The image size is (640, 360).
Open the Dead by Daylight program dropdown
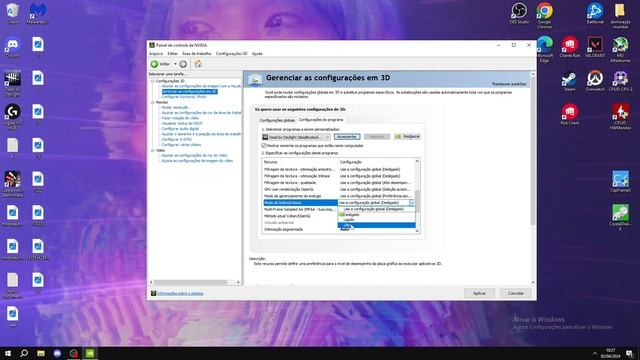[296, 137]
